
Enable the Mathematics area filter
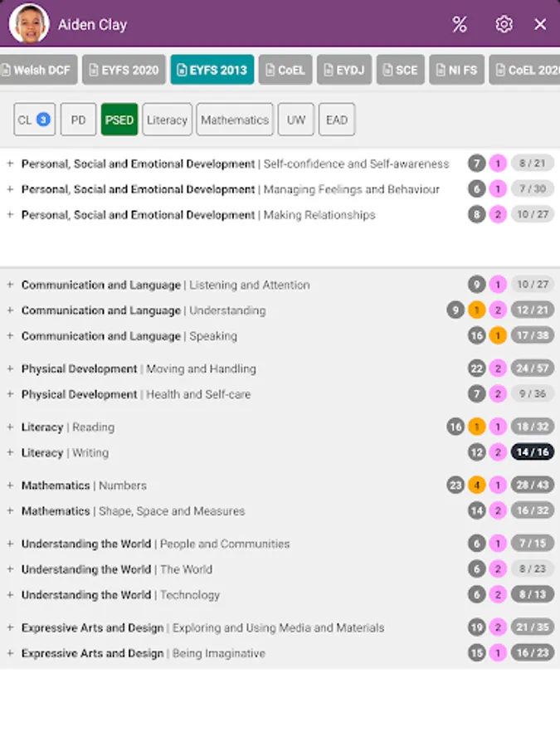click(x=235, y=120)
